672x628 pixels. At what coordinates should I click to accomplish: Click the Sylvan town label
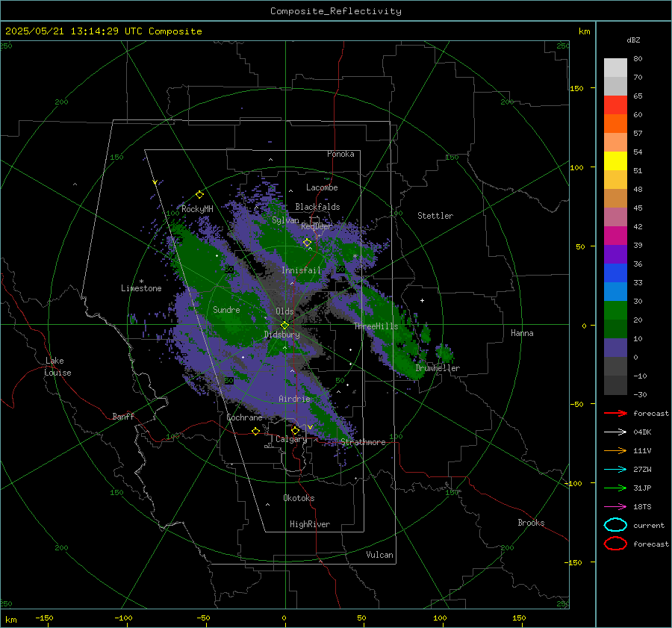(x=285, y=220)
